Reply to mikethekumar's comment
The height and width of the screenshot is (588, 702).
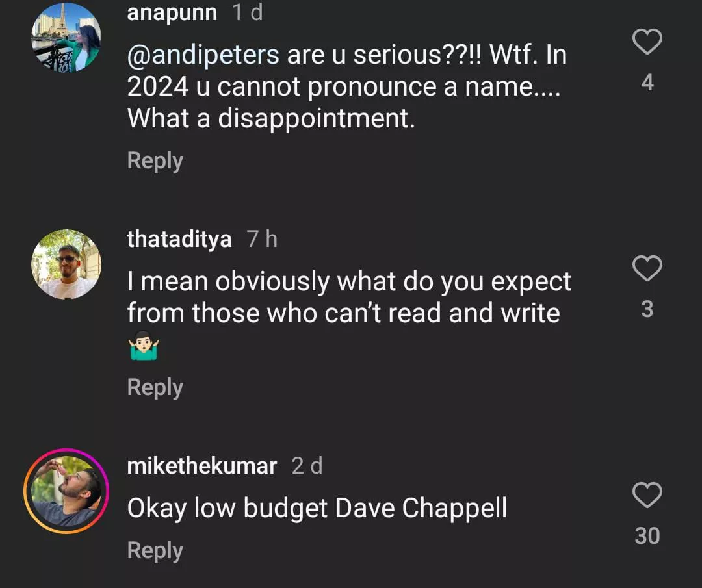click(x=155, y=550)
